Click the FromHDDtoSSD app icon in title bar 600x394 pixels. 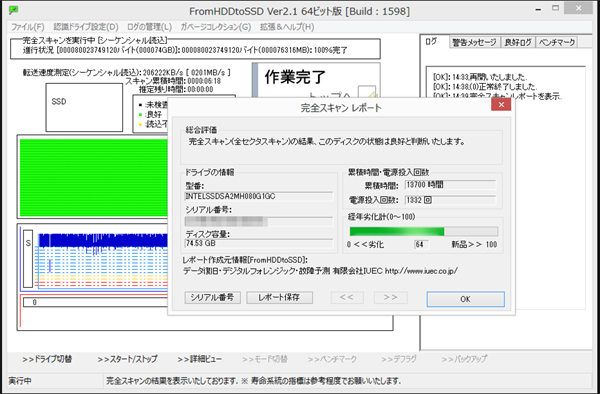click(x=13, y=10)
